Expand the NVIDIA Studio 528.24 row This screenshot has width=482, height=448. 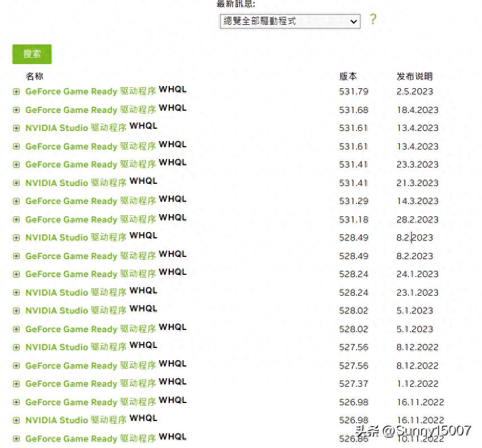pyautogui.click(x=16, y=293)
